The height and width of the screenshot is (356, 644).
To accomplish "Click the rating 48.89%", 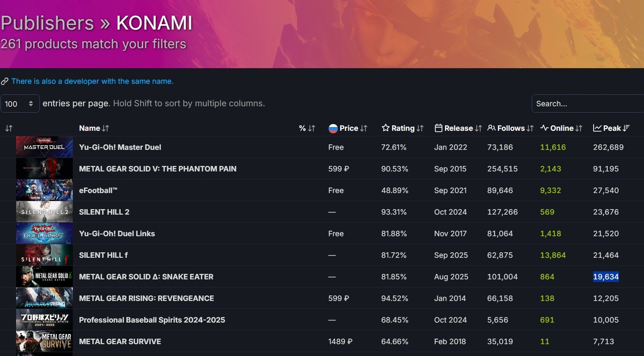I will [x=394, y=190].
